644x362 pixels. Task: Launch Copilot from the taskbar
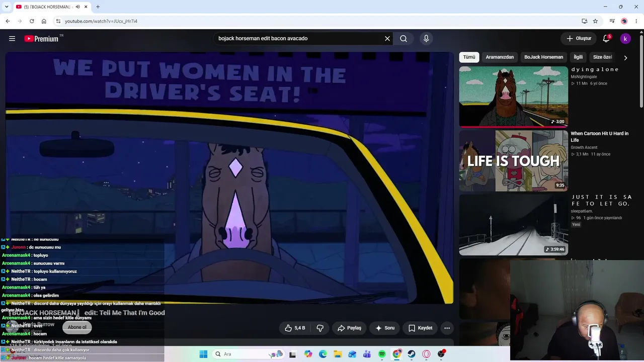308,354
